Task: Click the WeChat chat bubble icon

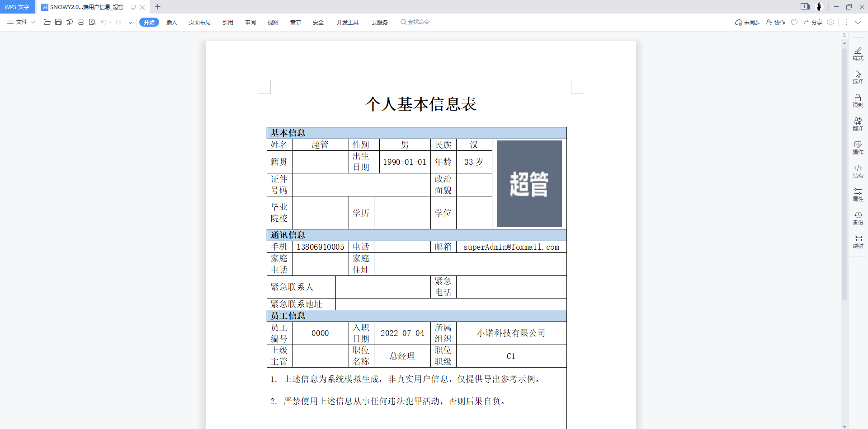Action: point(794,22)
